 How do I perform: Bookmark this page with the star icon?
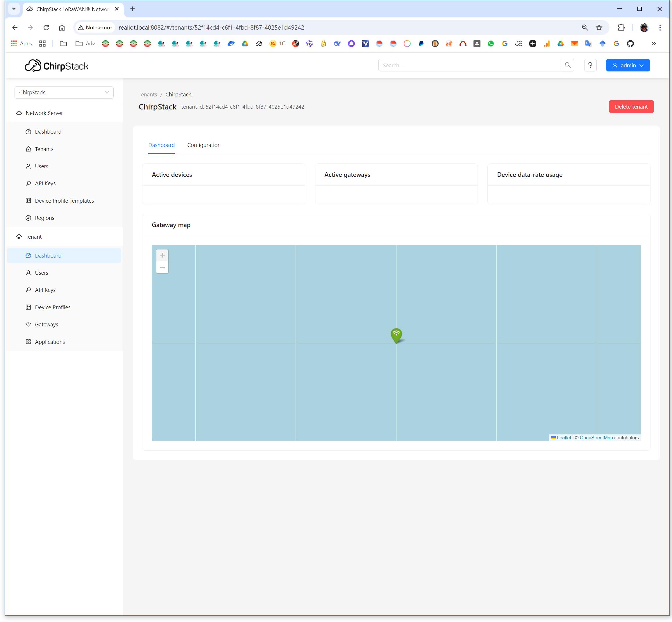click(x=599, y=28)
